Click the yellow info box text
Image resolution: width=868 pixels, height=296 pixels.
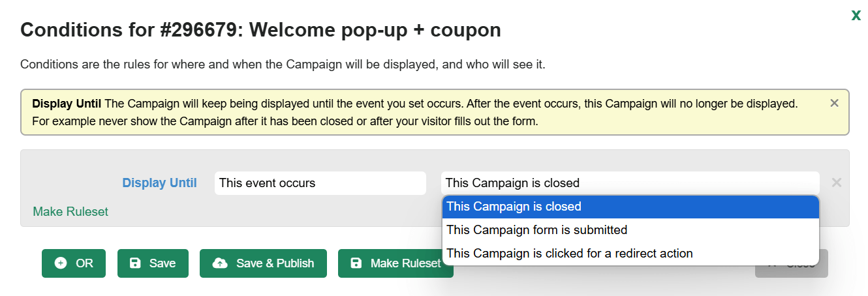click(415, 112)
